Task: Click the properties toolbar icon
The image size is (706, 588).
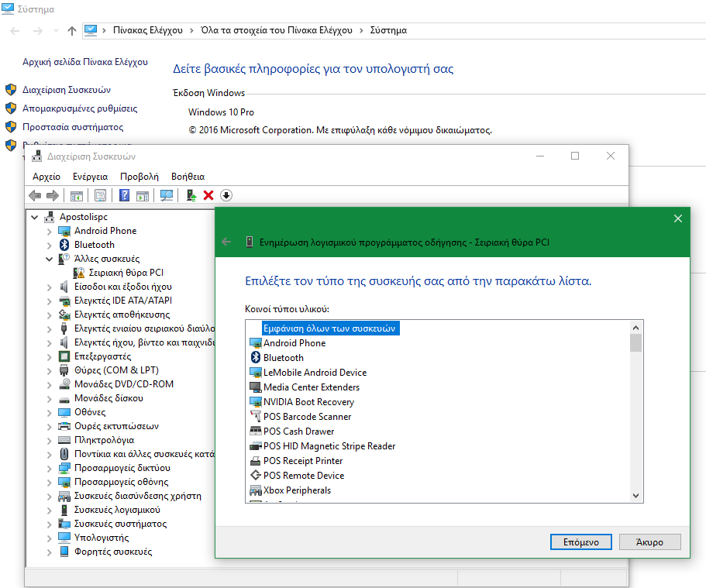Action: coord(100,195)
